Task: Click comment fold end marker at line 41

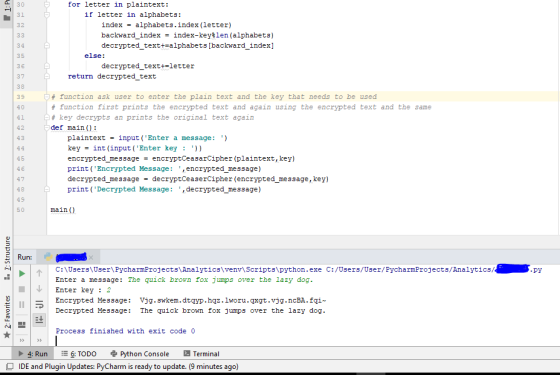Action: (x=47, y=117)
